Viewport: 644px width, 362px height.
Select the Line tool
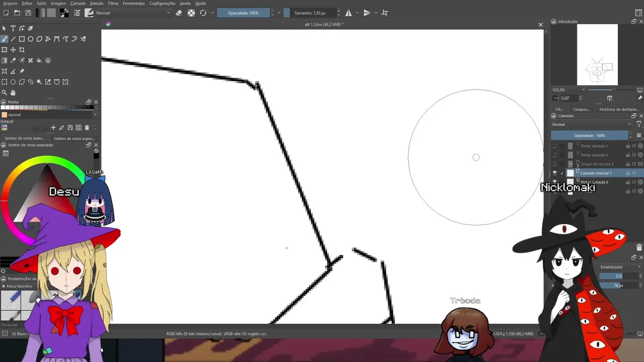13,39
